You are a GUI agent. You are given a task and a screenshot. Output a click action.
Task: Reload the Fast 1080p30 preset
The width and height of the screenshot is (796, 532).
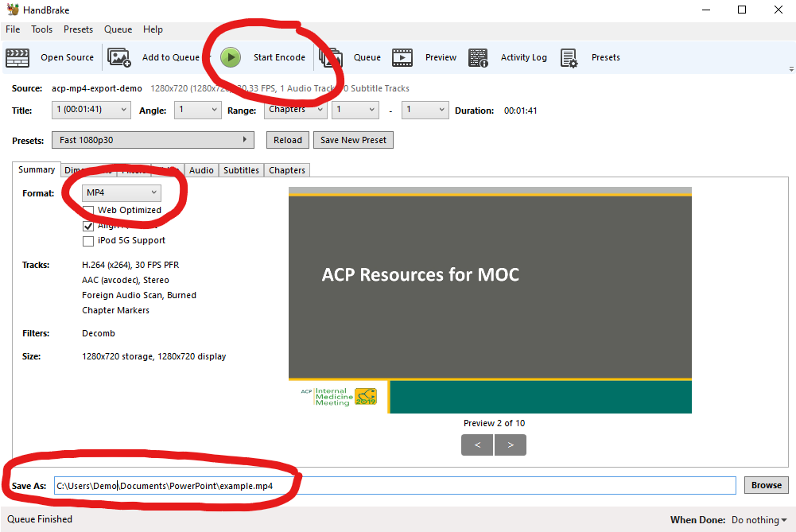click(287, 139)
